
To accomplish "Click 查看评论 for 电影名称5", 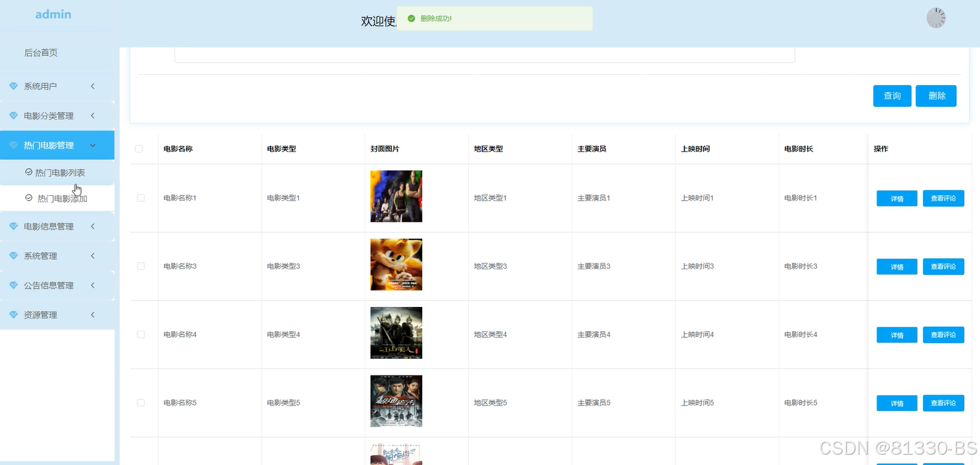I will coord(944,403).
